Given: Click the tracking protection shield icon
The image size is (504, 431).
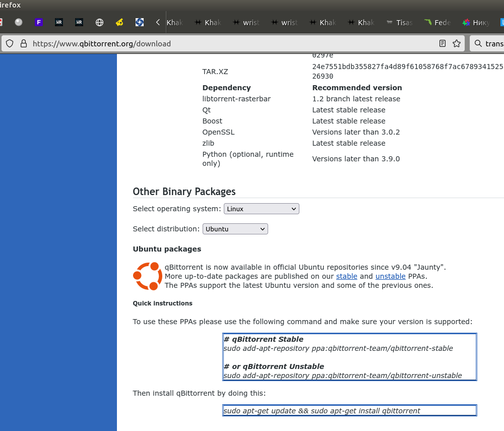Looking at the screenshot, I should [x=10, y=44].
